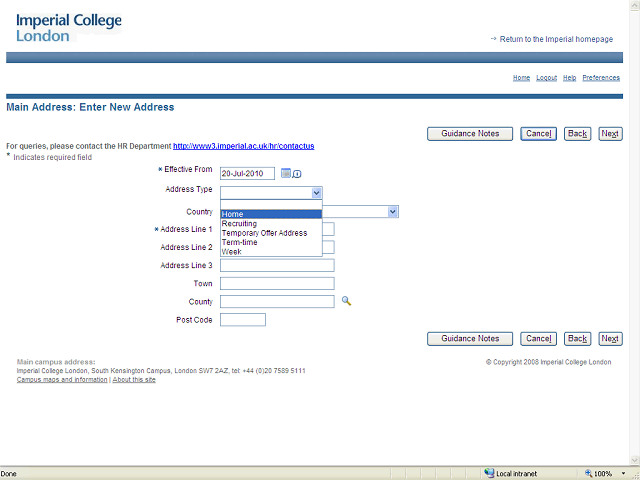640x480 pixels.
Task: Click the County search magnifier icon
Action: point(347,301)
